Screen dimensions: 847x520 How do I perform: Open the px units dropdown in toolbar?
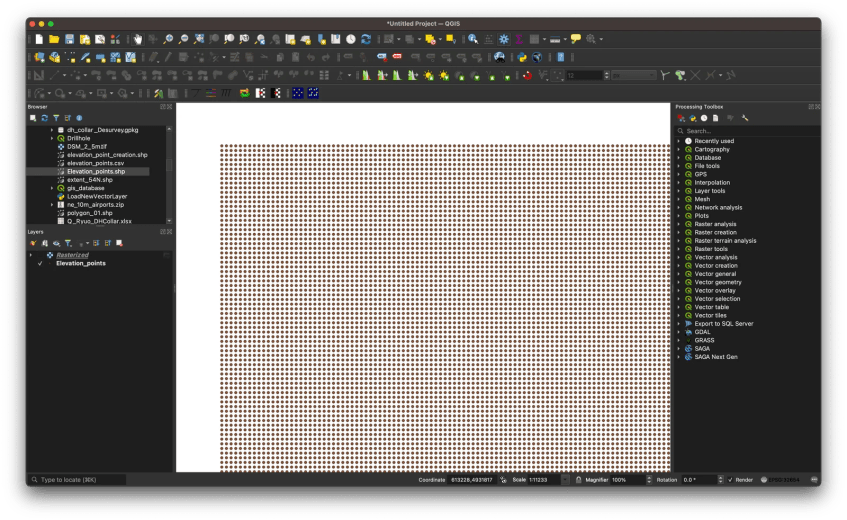[634, 76]
